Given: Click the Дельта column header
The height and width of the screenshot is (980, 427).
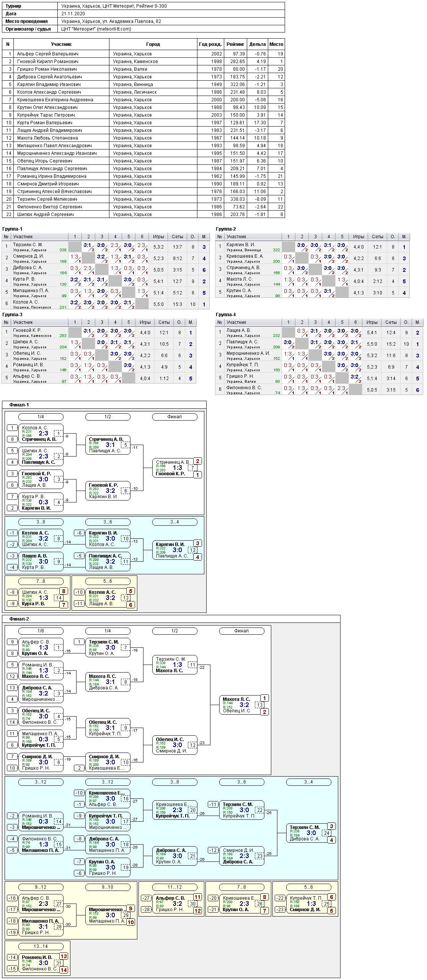Looking at the screenshot, I should point(258,44).
